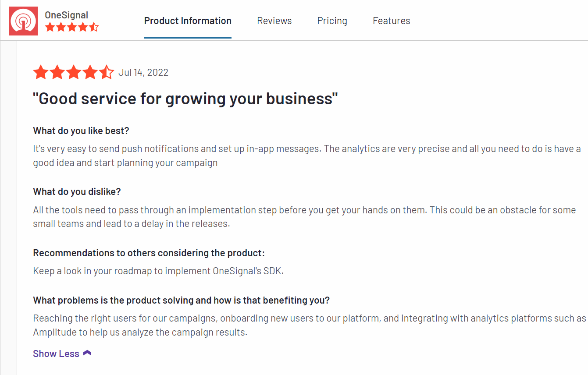The image size is (588, 375).
Task: Click the "What do you dislike?" heading
Action: tap(77, 192)
